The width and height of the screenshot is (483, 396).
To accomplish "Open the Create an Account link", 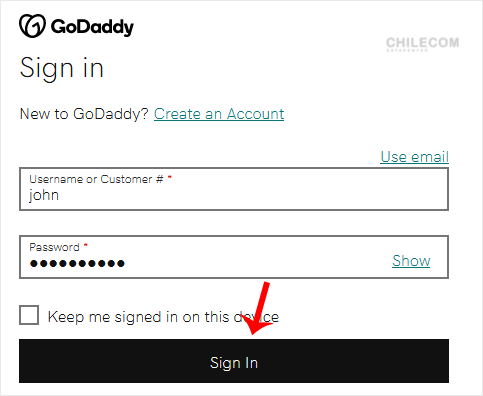I will [x=219, y=114].
